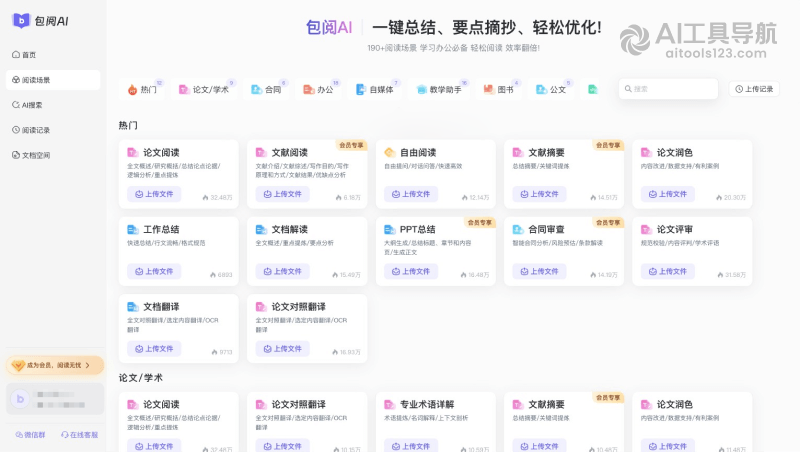Click 上传文件 on the 热门 论文对照翻译 card
The image size is (800, 452).
pyautogui.click(x=283, y=348)
